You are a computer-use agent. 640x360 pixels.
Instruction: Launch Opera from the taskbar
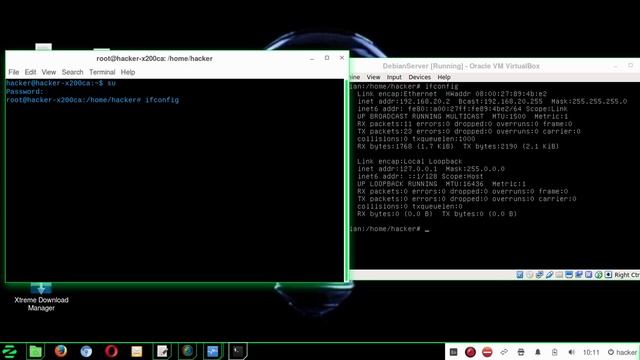point(111,351)
